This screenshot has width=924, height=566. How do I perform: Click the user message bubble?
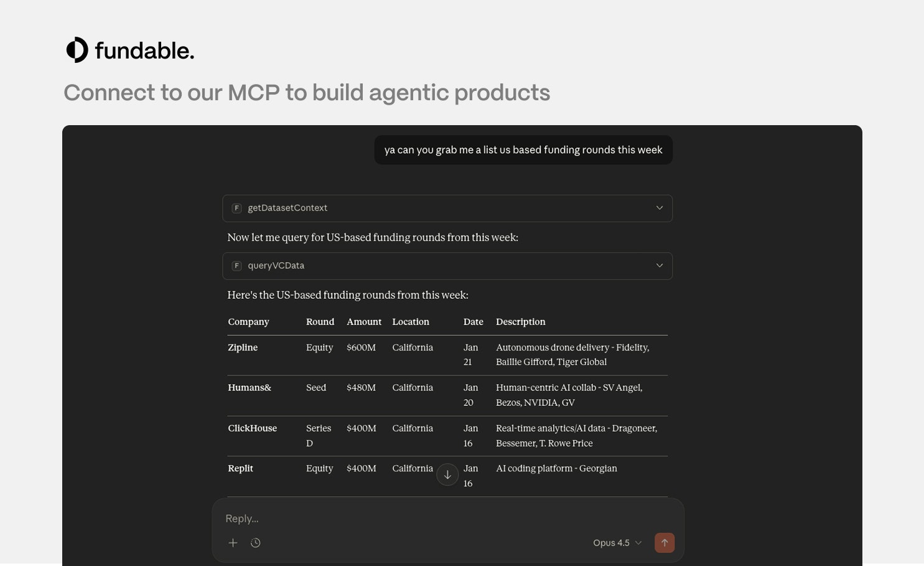pos(523,150)
